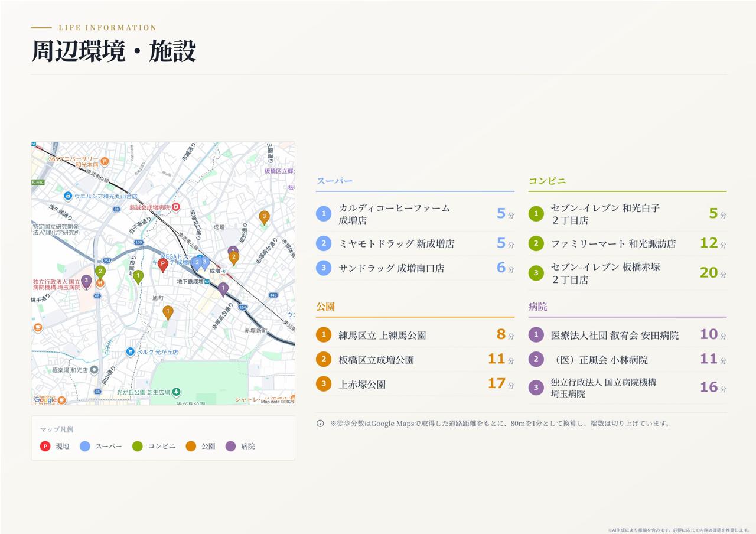Click the ウエルシア和光丸山台店 shop icon

point(68,196)
